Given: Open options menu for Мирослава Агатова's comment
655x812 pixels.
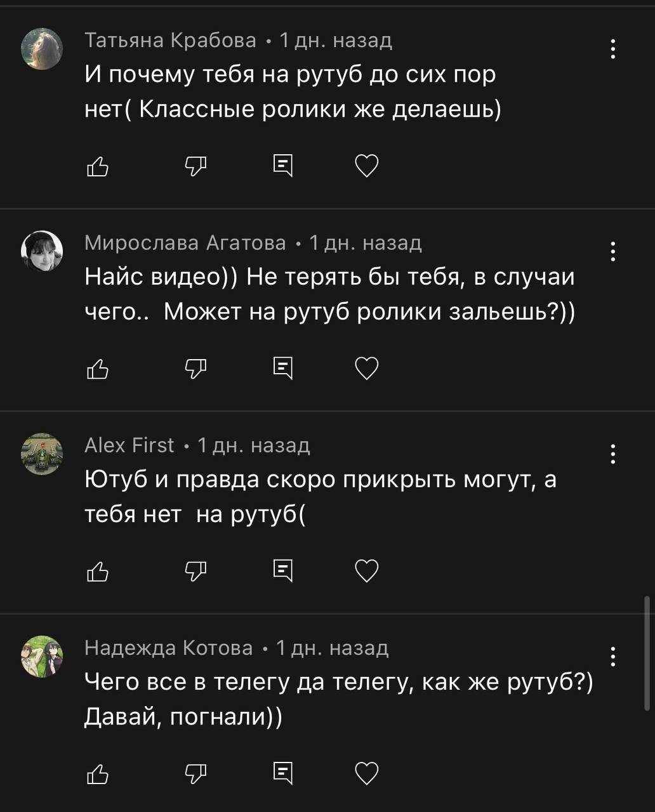Looking at the screenshot, I should [612, 251].
